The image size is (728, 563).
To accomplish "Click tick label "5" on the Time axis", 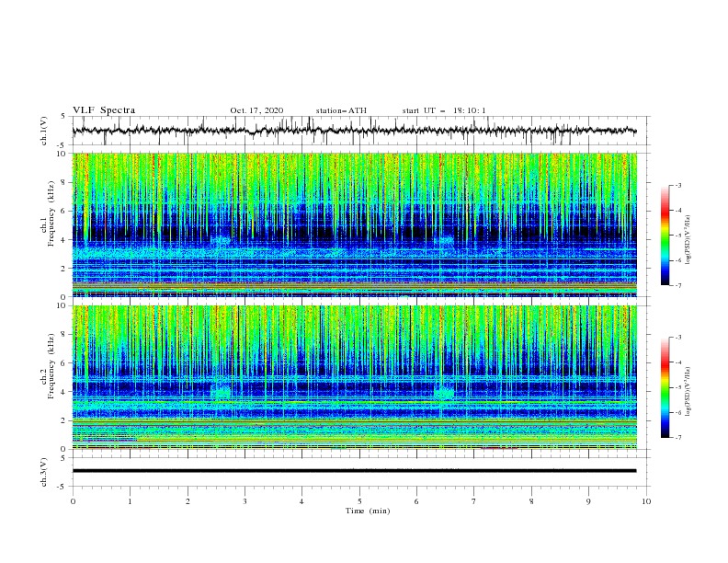I will tap(359, 501).
